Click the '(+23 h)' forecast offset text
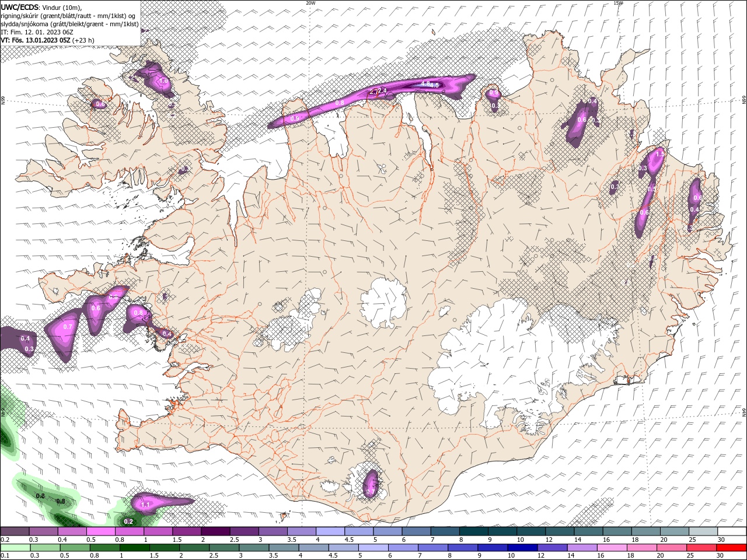The width and height of the screenshot is (747, 560). (x=83, y=40)
